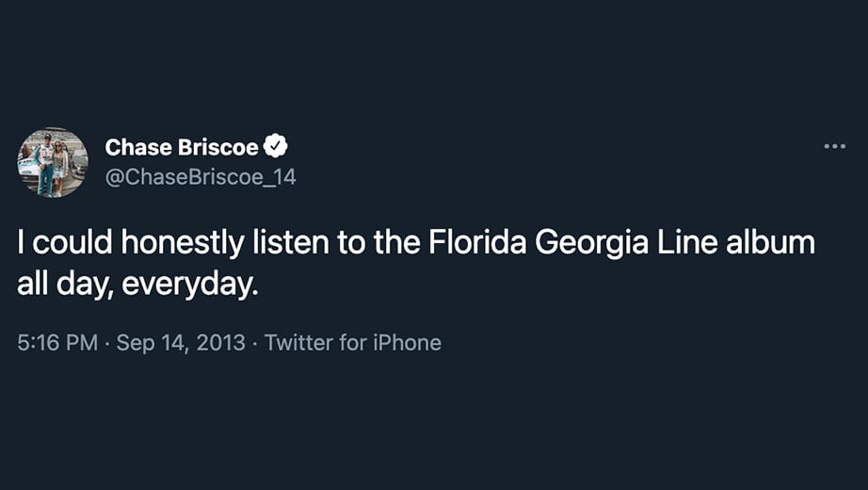Click the word "everyday." ending the tweet

190,286
